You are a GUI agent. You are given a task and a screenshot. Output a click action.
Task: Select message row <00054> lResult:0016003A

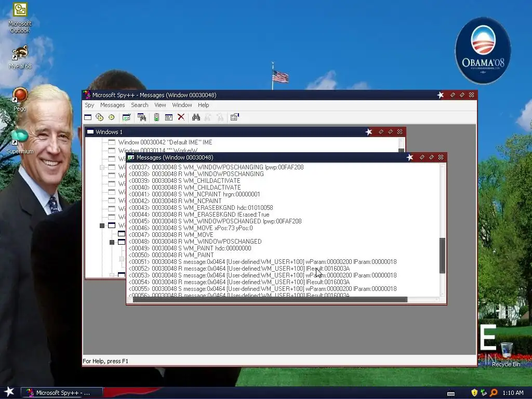[x=239, y=282]
